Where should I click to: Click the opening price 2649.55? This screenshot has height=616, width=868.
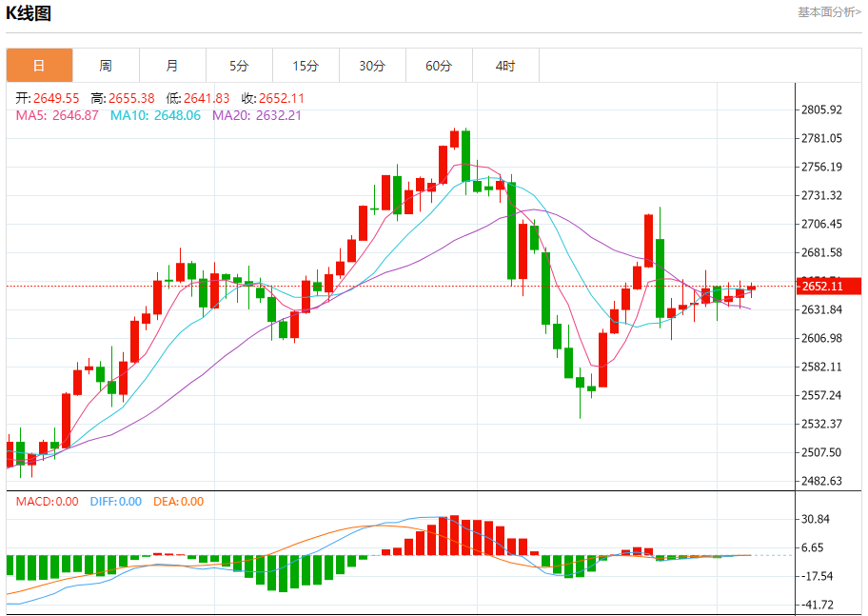(x=56, y=99)
